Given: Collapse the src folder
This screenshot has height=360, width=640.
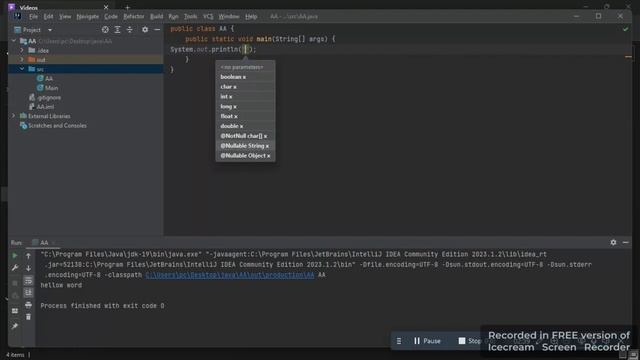Looking at the screenshot, I should [x=22, y=69].
